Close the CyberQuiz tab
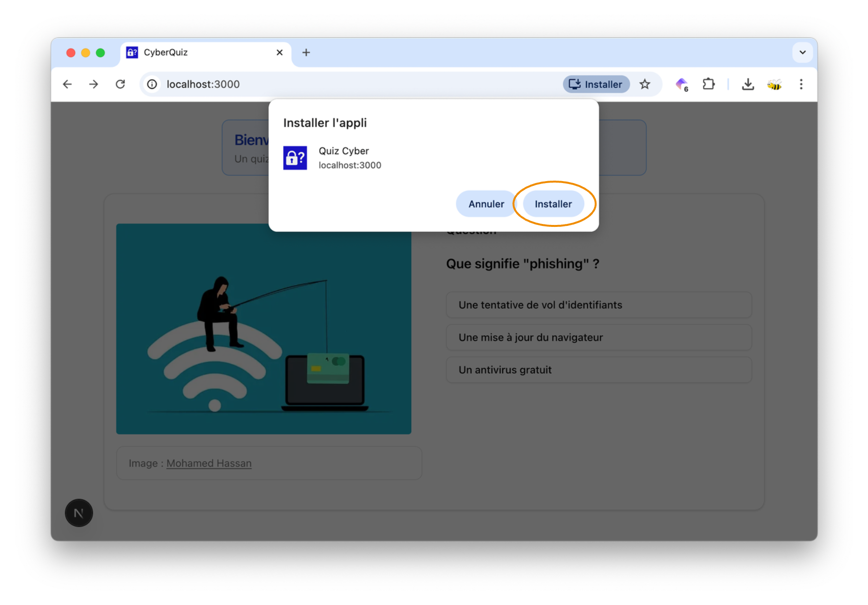 pos(279,53)
